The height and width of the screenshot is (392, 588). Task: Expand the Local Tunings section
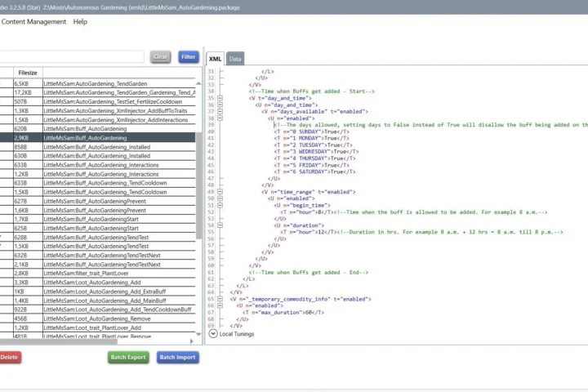213,333
